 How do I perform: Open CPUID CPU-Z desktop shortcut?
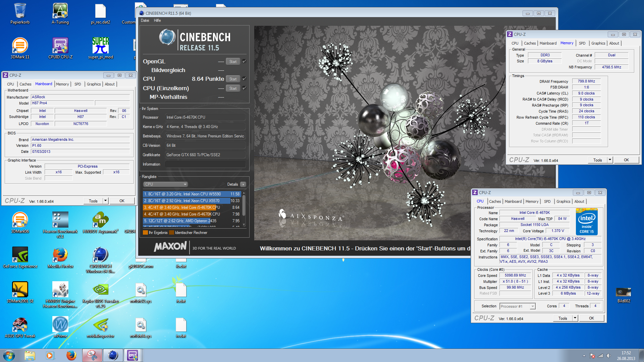pos(60,48)
